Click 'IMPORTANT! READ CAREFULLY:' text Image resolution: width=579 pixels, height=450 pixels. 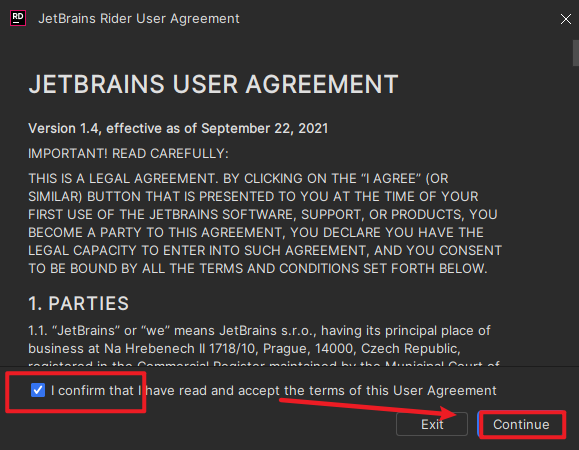pos(128,154)
